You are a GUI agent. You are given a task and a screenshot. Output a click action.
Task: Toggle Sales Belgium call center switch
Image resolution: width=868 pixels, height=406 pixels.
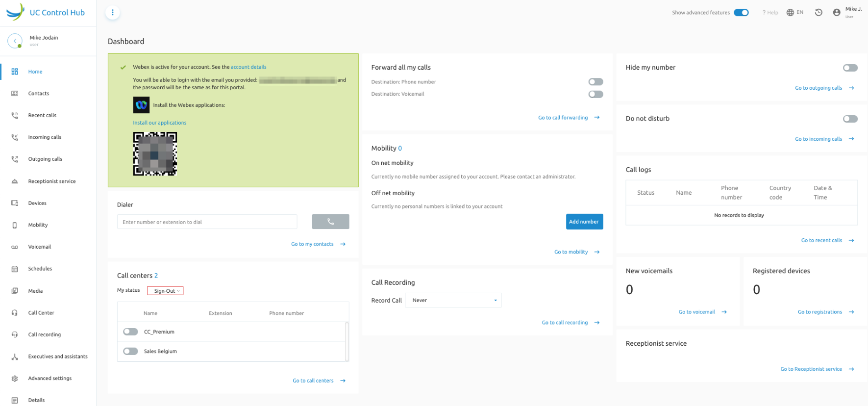pyautogui.click(x=130, y=351)
